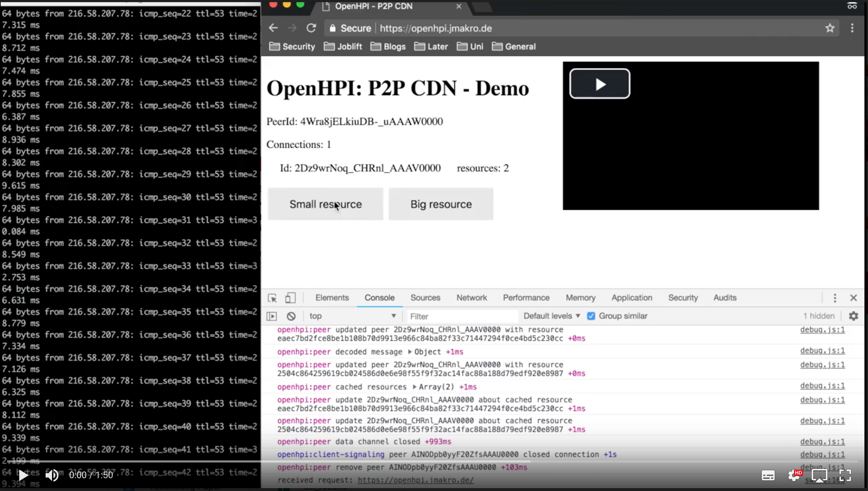The image size is (868, 491).
Task: Switch to the Network tab
Action: [471, 298]
